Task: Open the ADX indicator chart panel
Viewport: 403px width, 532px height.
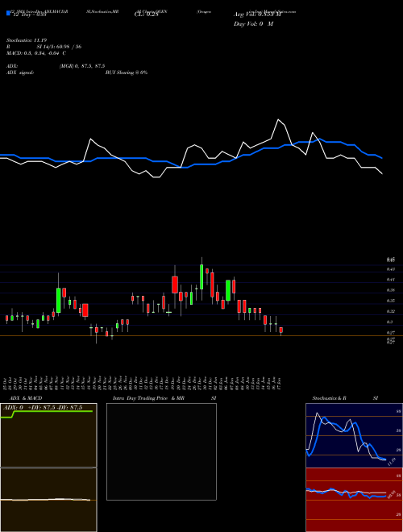Action: [48, 435]
